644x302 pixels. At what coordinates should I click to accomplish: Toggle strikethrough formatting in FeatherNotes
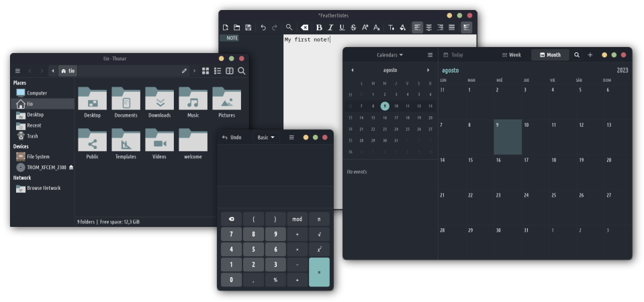(x=353, y=28)
